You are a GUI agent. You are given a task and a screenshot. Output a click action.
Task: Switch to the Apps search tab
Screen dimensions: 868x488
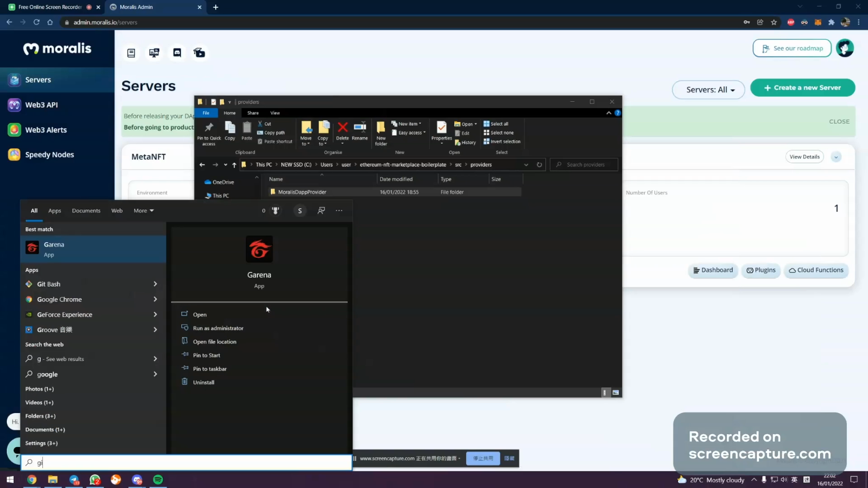point(55,211)
